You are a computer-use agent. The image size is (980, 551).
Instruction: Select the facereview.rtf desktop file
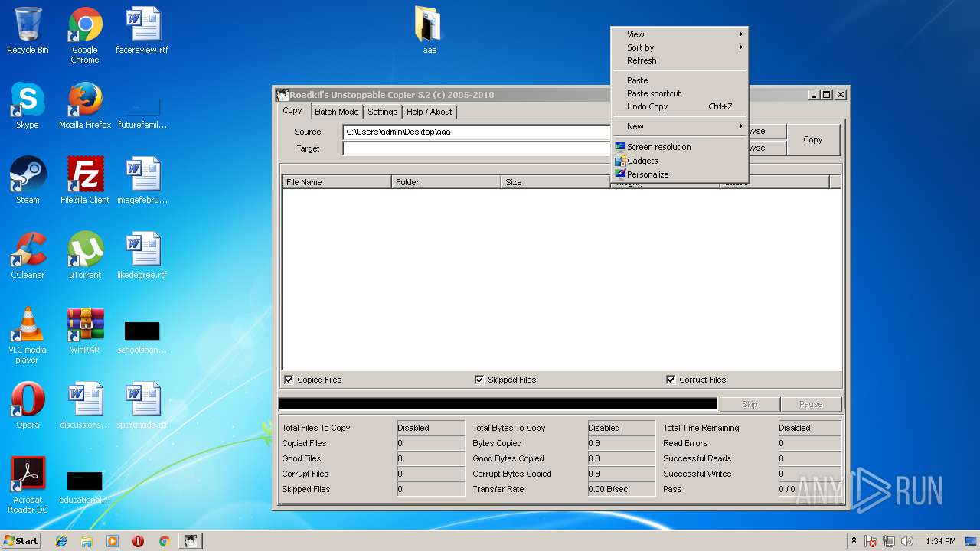click(142, 31)
